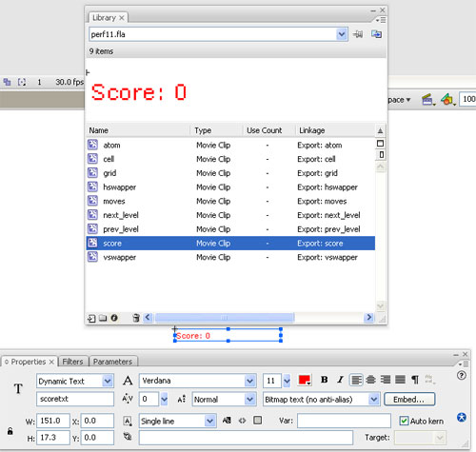Open the Verdana font dropdown

(250, 381)
